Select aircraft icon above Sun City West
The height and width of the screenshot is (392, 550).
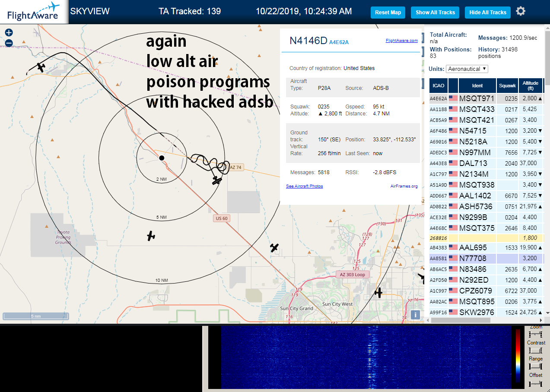pyautogui.click(x=378, y=293)
